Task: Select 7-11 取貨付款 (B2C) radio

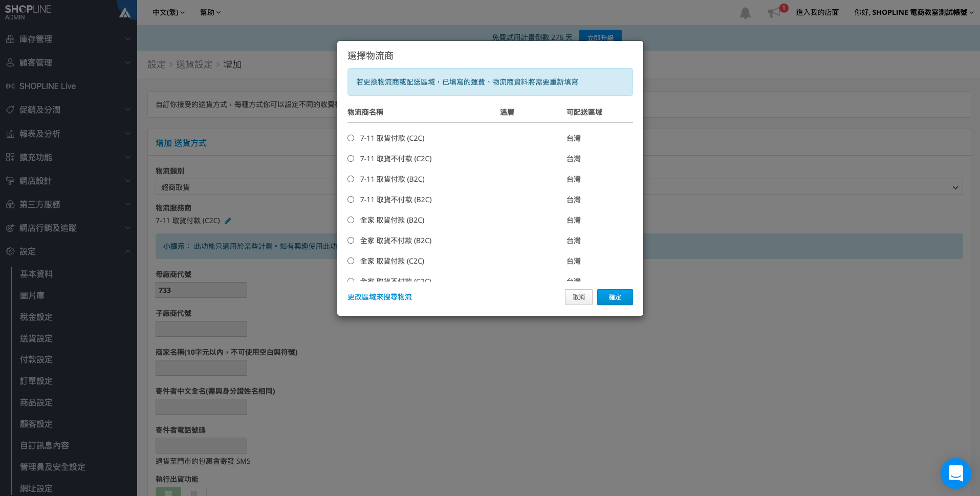Action: tap(351, 179)
